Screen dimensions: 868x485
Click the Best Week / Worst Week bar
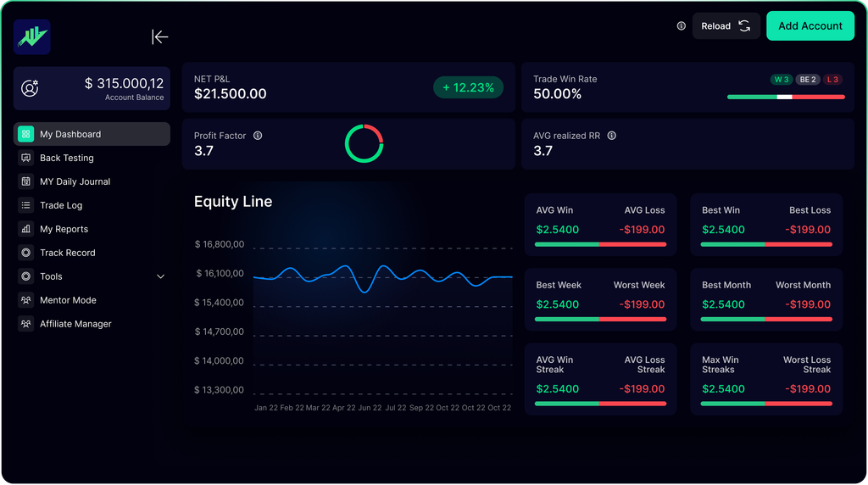[x=601, y=319]
